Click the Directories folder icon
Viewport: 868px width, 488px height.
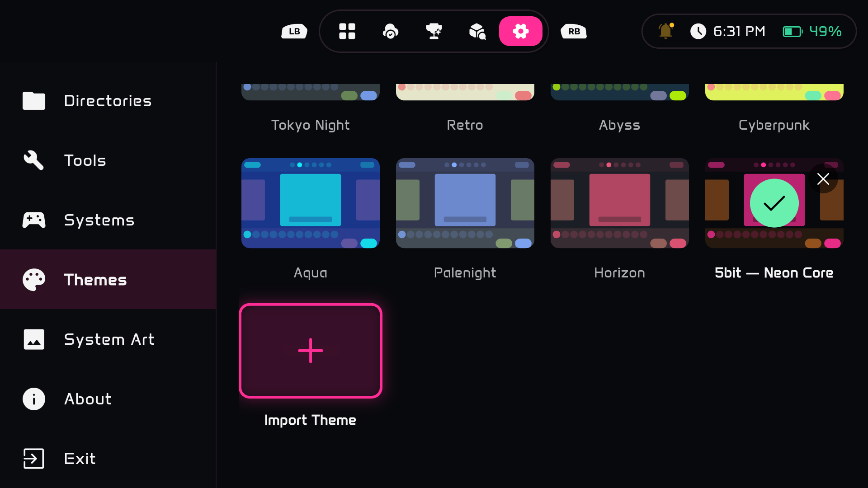pos(34,100)
